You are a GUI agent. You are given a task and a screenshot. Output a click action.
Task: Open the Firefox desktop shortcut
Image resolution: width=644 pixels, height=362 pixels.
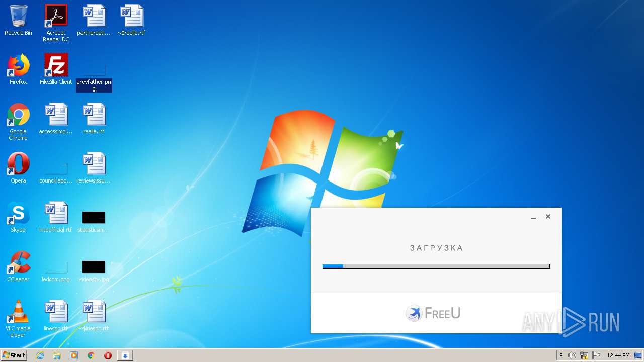(18, 69)
